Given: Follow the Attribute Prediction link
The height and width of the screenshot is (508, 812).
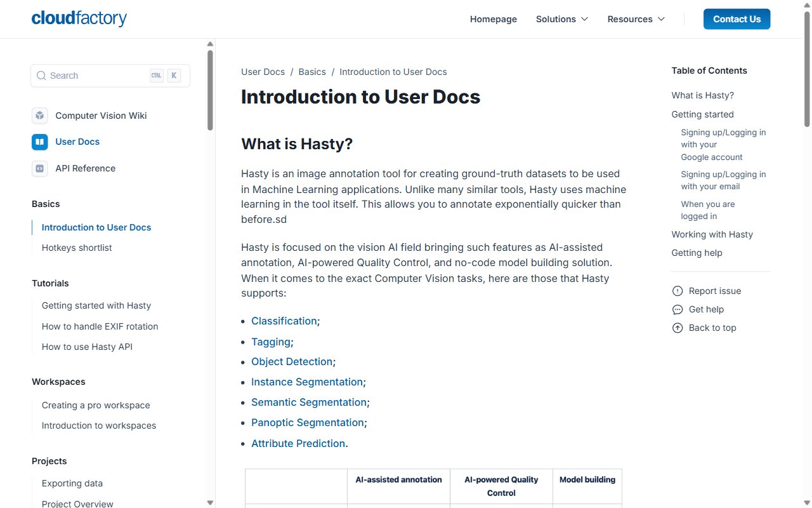Looking at the screenshot, I should [x=298, y=443].
